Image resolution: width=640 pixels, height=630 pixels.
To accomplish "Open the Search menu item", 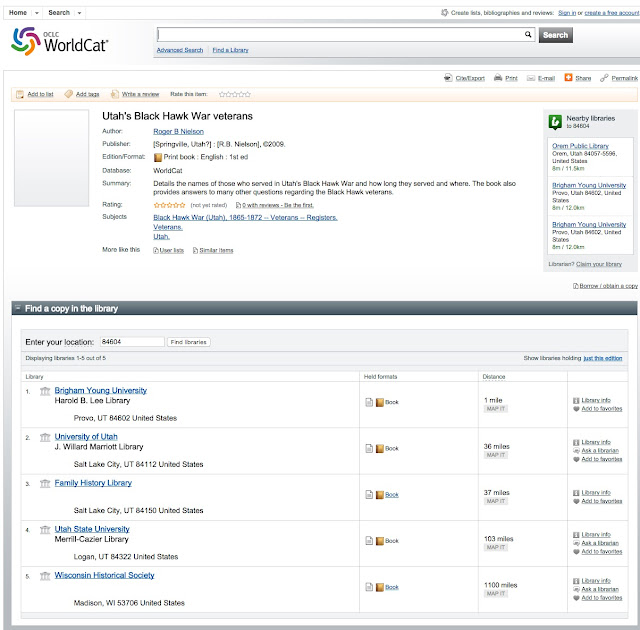I will [x=59, y=13].
